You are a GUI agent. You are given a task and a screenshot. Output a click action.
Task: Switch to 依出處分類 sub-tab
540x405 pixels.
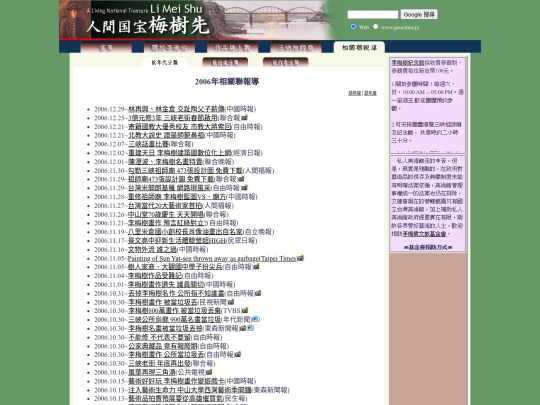[x=225, y=62]
